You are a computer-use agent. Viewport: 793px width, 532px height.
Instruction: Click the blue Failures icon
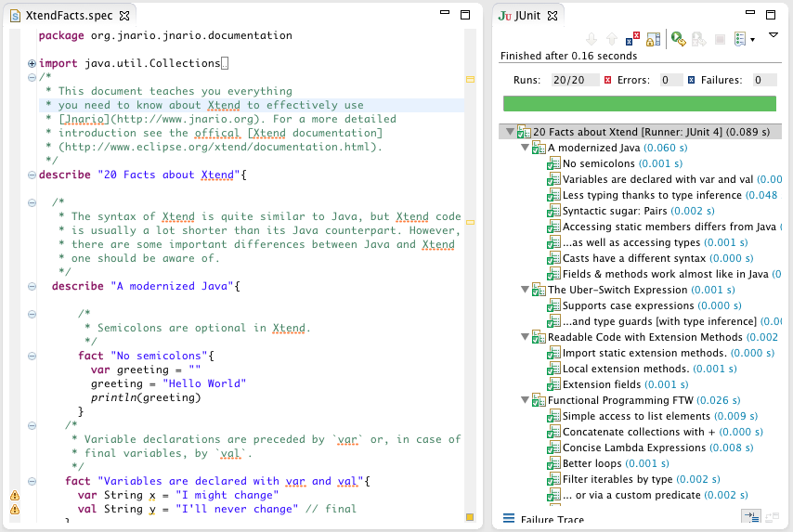(x=692, y=80)
